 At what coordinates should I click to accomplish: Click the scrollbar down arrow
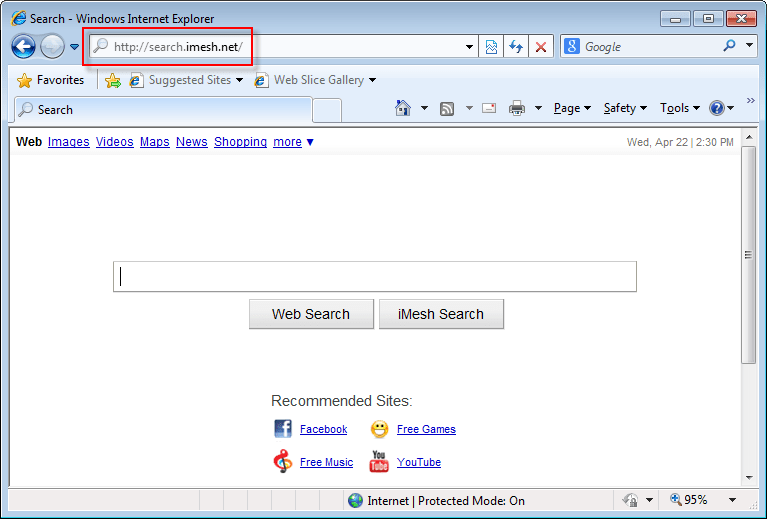coord(749,478)
